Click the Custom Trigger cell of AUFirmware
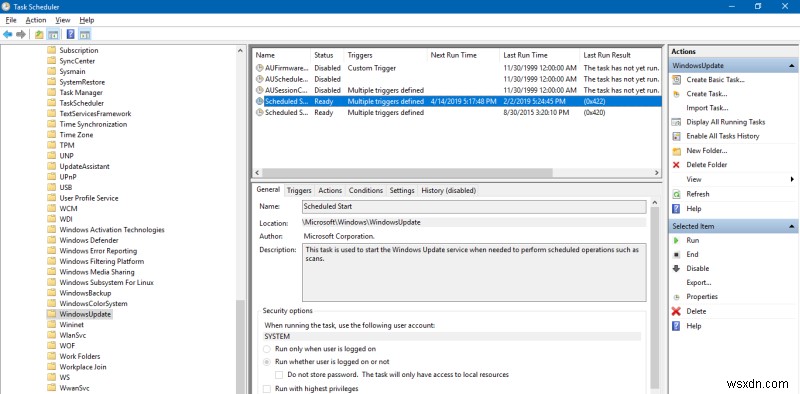The height and width of the screenshot is (394, 800). coord(371,68)
